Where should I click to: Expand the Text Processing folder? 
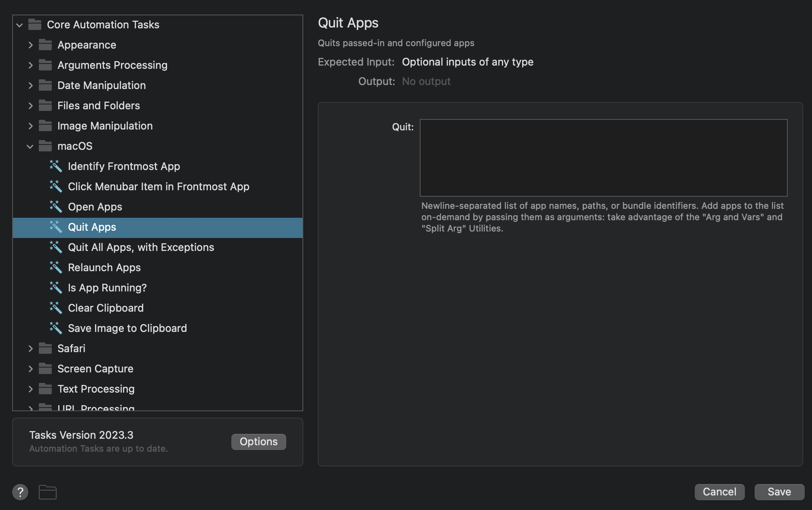30,389
